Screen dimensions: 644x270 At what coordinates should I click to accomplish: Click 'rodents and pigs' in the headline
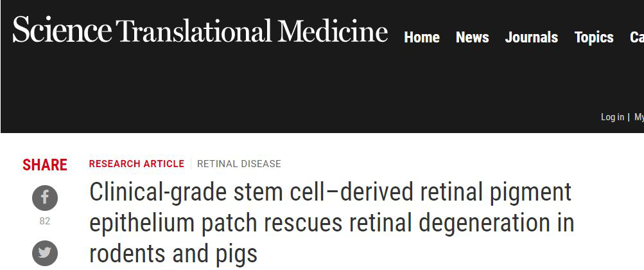173,253
